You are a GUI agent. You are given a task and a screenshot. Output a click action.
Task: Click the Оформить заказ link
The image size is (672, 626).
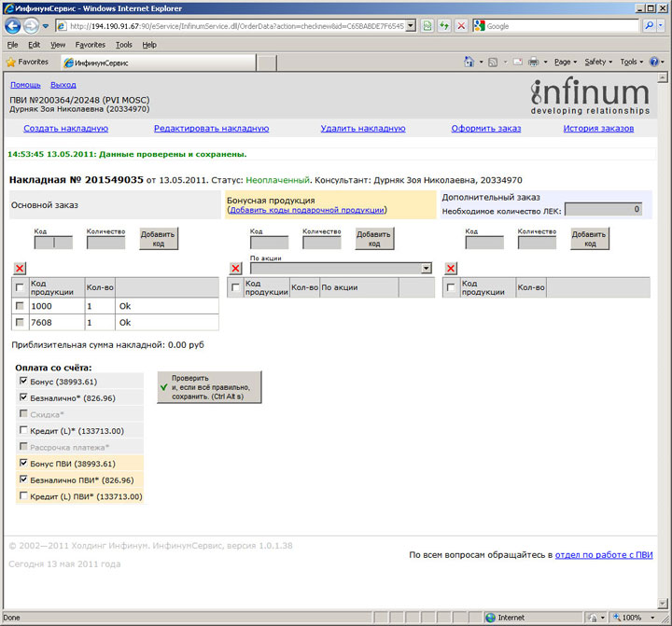486,128
